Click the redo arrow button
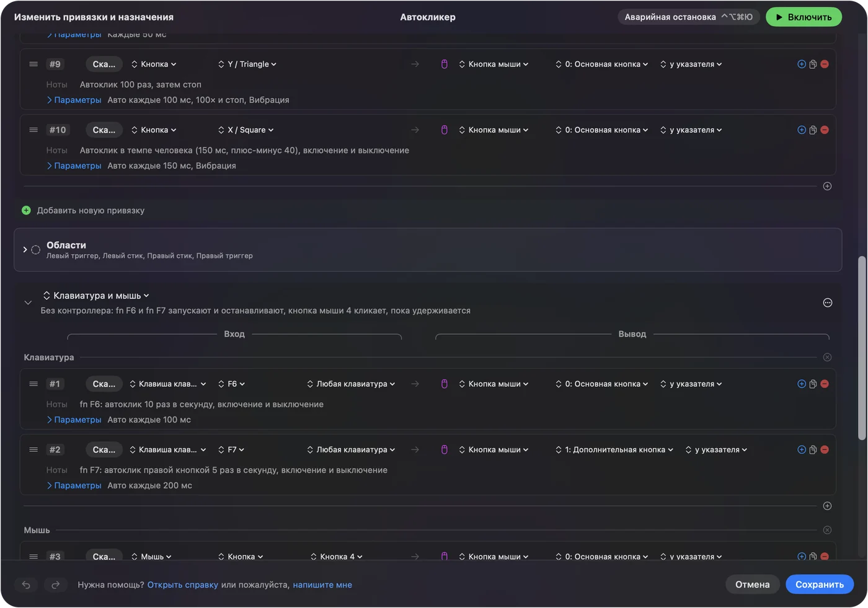Viewport: 868px width, 608px height. coord(55,585)
